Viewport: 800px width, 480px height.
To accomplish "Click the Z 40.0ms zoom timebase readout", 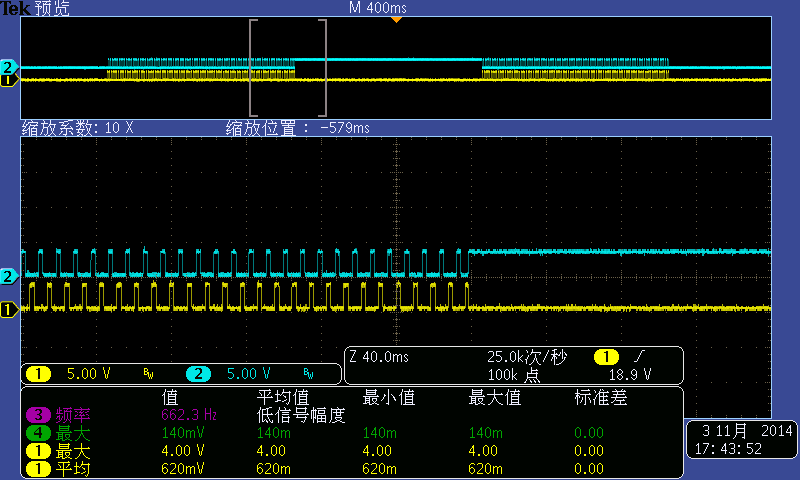I will (x=379, y=357).
